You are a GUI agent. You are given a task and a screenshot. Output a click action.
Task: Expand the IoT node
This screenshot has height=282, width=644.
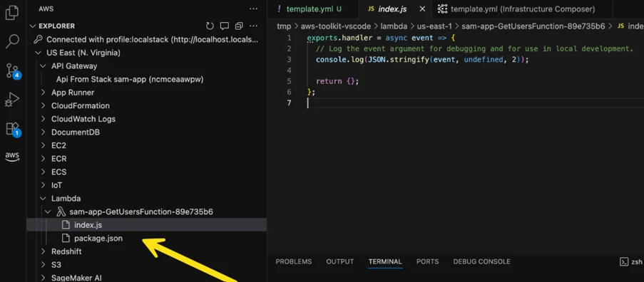pos(43,185)
